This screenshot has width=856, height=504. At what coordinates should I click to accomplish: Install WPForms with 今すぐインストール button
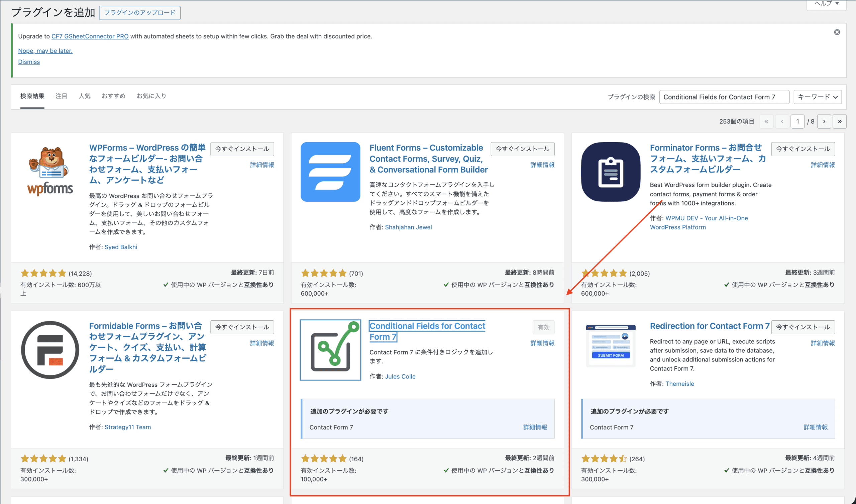point(242,149)
